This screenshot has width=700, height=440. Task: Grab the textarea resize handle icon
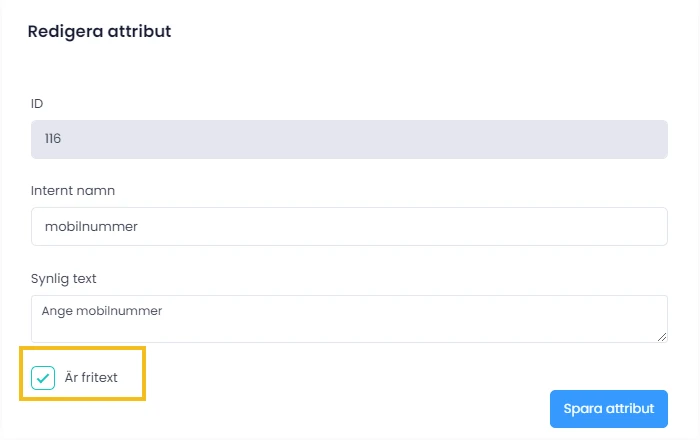(662, 337)
